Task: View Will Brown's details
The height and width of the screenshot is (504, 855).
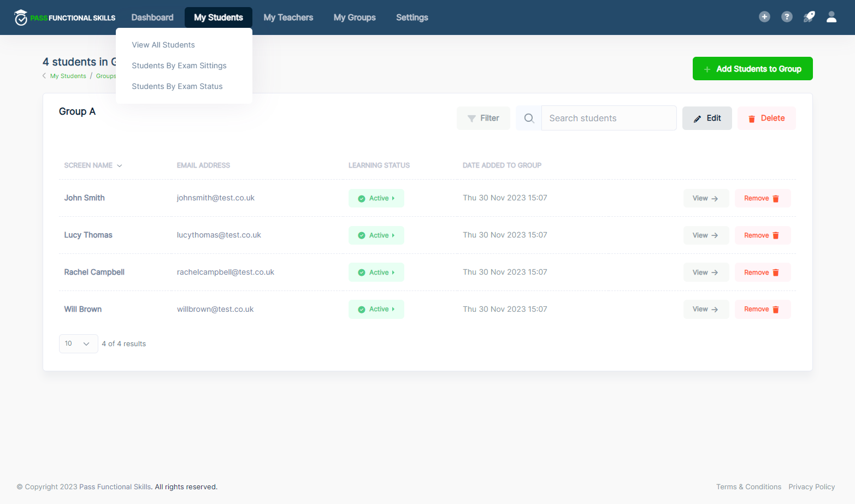Action: (706, 309)
